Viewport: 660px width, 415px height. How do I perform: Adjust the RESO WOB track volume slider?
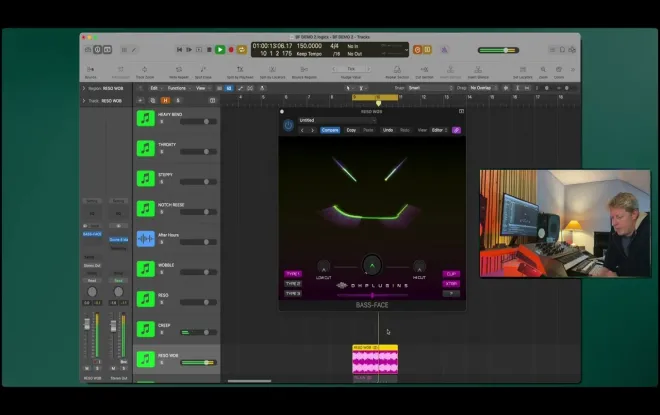(198, 362)
